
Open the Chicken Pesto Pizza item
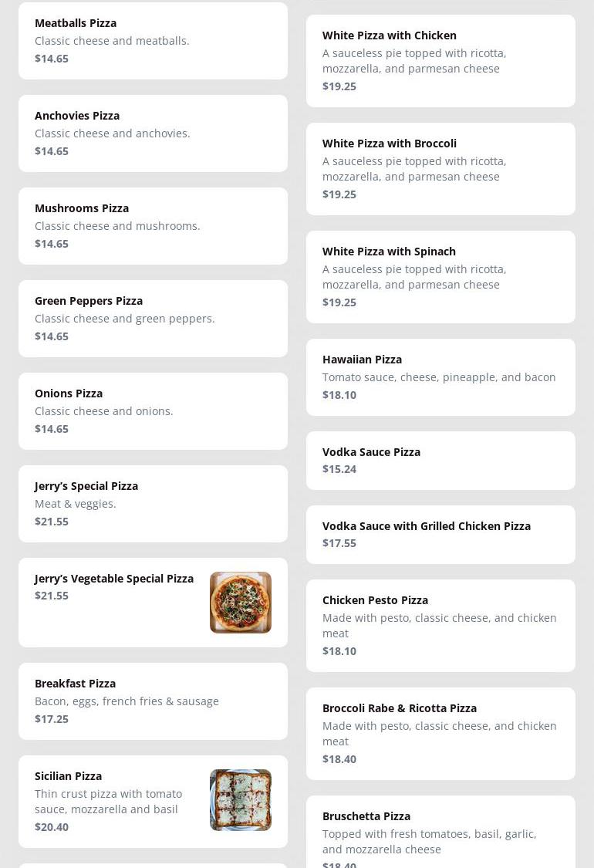440,626
